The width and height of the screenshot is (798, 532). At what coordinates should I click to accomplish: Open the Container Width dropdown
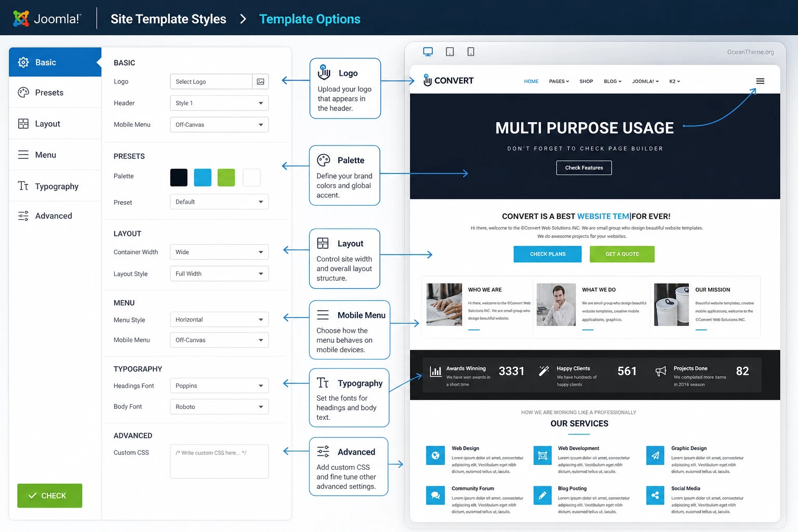click(219, 252)
